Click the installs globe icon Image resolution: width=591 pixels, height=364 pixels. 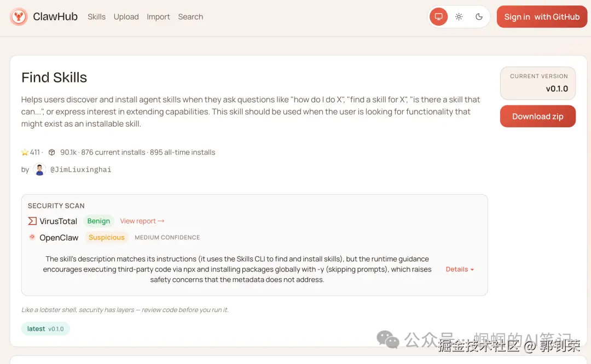51,152
